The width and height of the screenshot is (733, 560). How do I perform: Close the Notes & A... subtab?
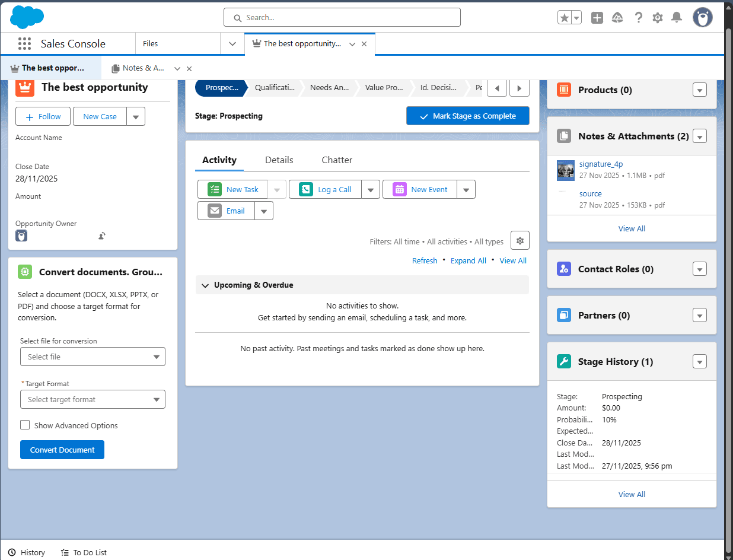point(189,68)
